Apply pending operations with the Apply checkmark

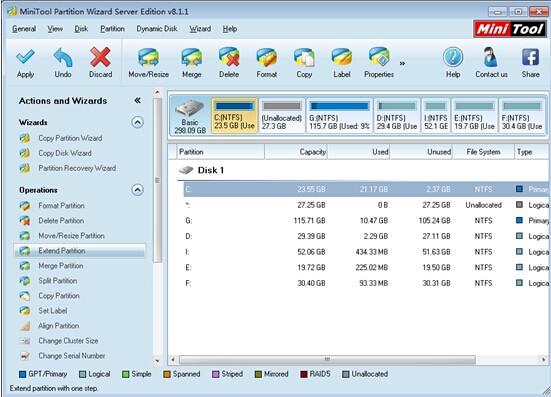click(25, 63)
